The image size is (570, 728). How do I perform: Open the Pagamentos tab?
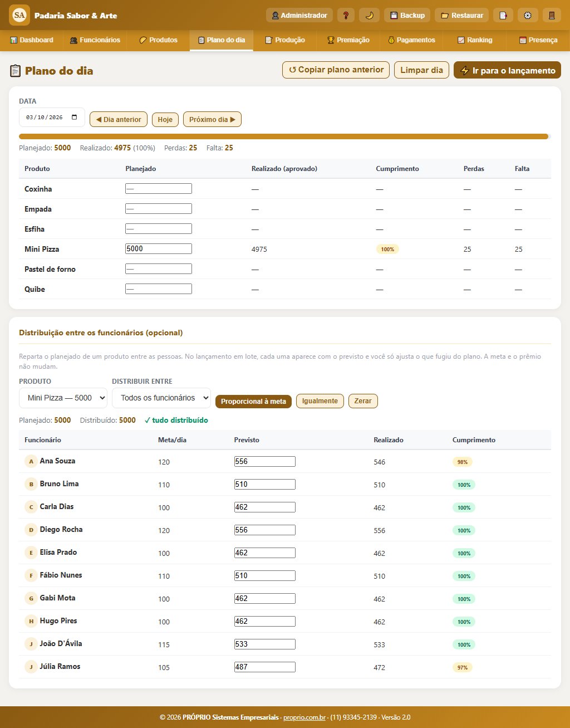point(411,40)
